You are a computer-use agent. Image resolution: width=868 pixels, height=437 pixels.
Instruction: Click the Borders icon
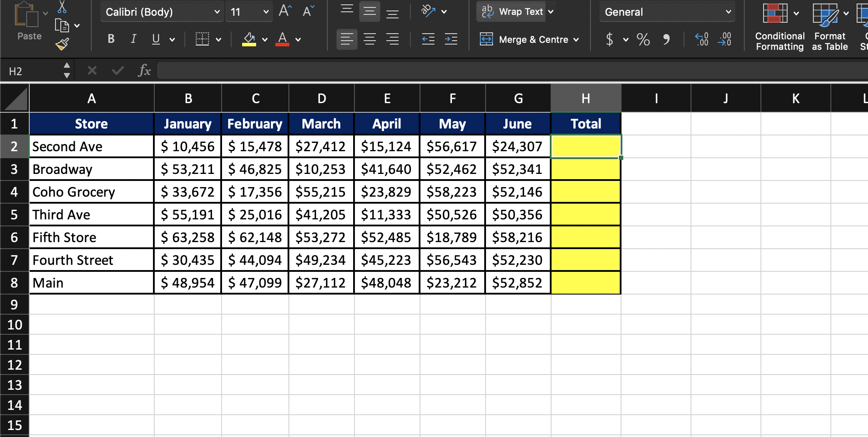(x=202, y=39)
